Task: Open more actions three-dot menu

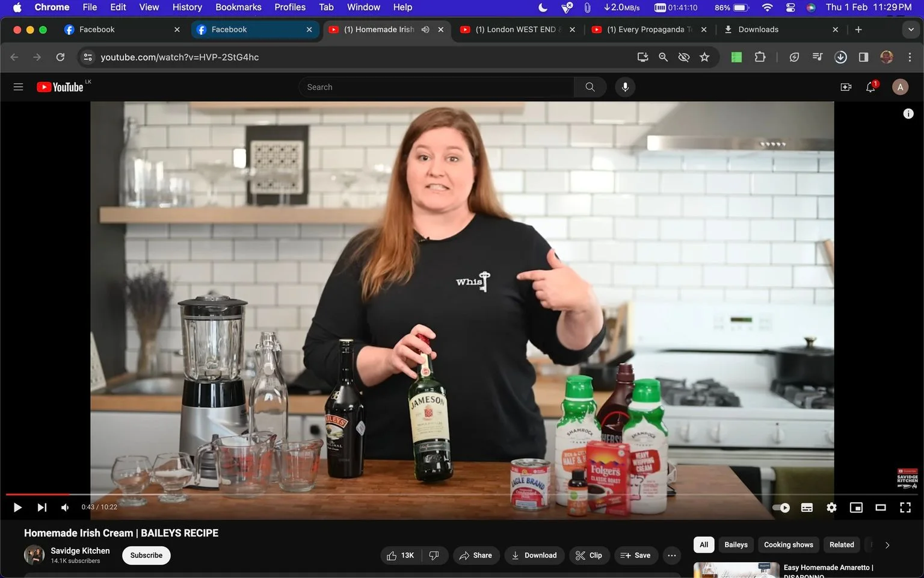Action: 671,555
